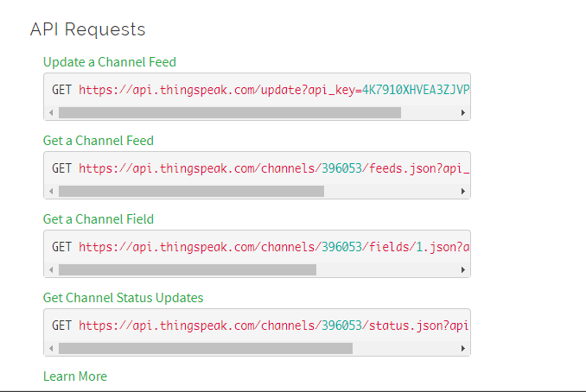
Task: Click left scroll arrow in status.json request box
Action: click(51, 348)
